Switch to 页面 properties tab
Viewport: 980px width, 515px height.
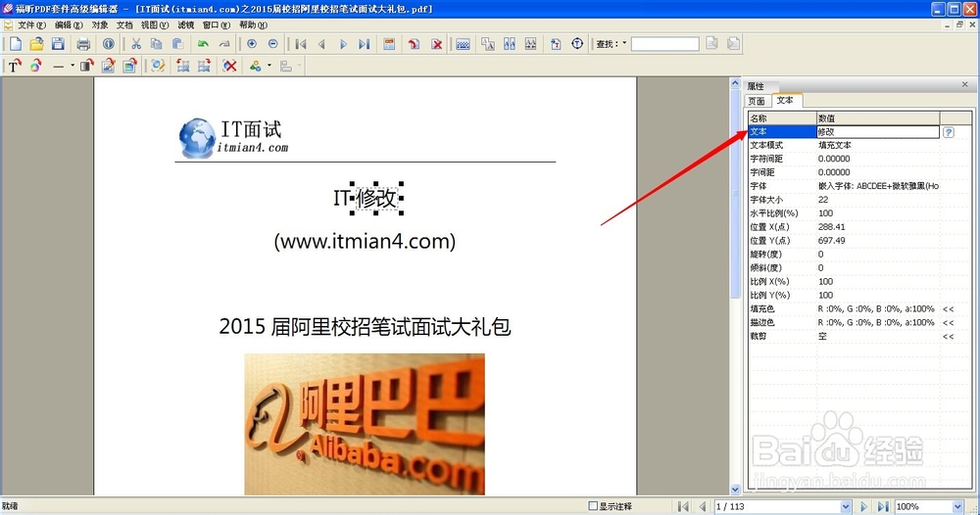(x=757, y=101)
